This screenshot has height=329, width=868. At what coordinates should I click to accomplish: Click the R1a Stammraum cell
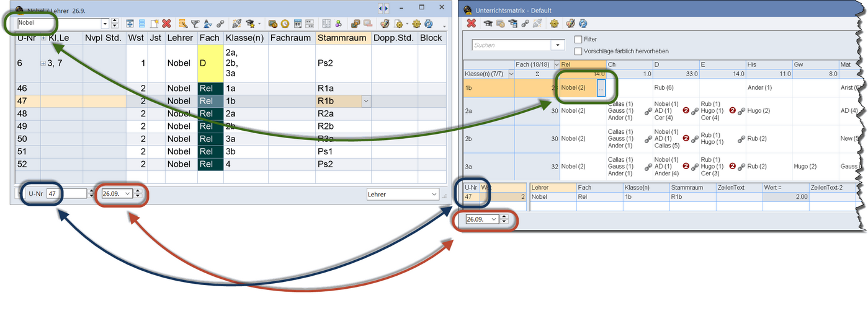click(x=343, y=89)
